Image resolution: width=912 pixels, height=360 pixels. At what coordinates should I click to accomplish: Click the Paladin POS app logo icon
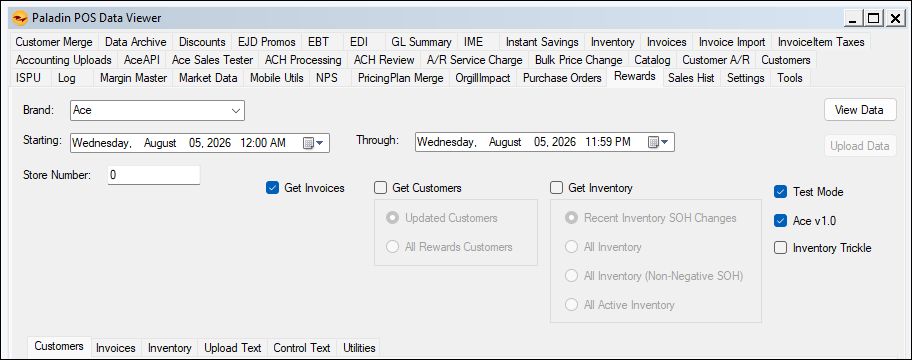click(x=20, y=19)
